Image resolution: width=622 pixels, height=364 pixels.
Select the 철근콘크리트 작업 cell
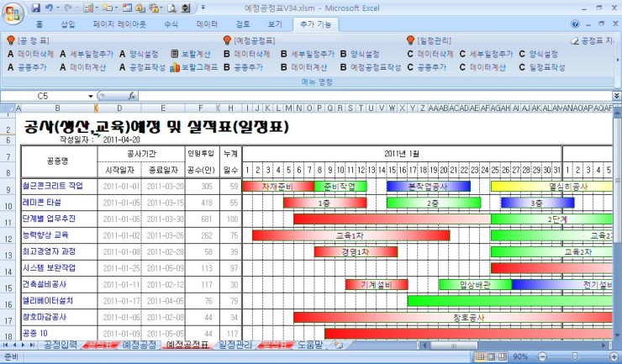point(59,186)
